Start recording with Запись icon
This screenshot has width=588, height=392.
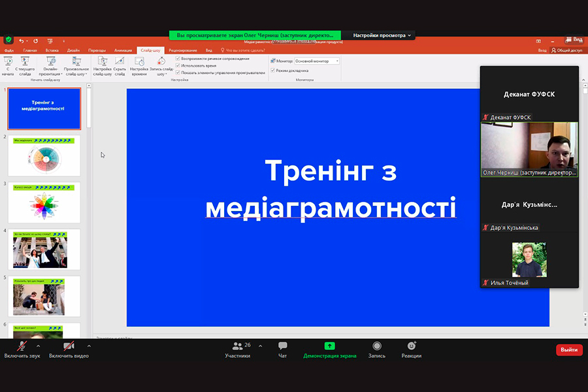point(376,346)
